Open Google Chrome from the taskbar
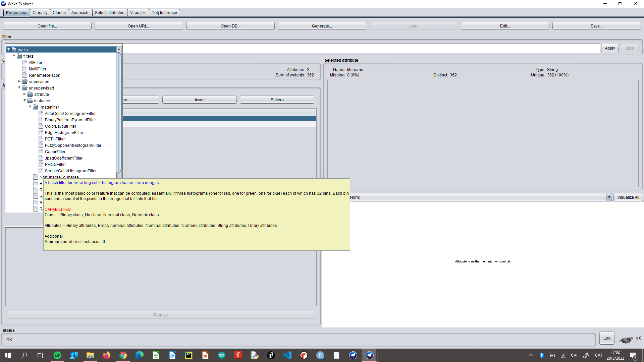This screenshot has height=362, width=644. click(x=123, y=355)
